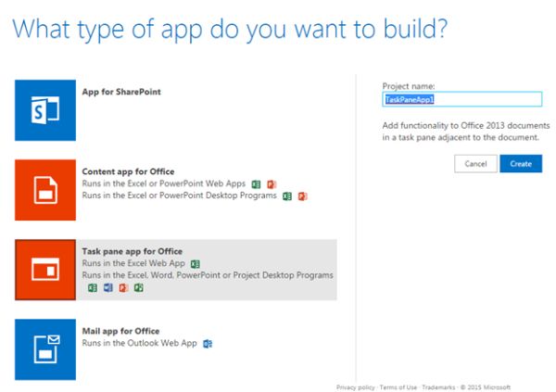Click the 'App for SharePoint' title text

pyautogui.click(x=121, y=92)
